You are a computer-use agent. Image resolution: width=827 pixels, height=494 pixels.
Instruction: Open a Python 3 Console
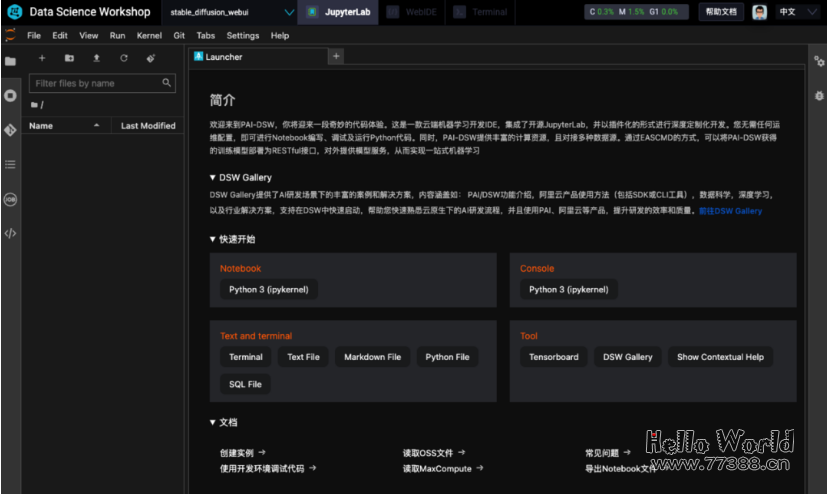[x=569, y=289]
